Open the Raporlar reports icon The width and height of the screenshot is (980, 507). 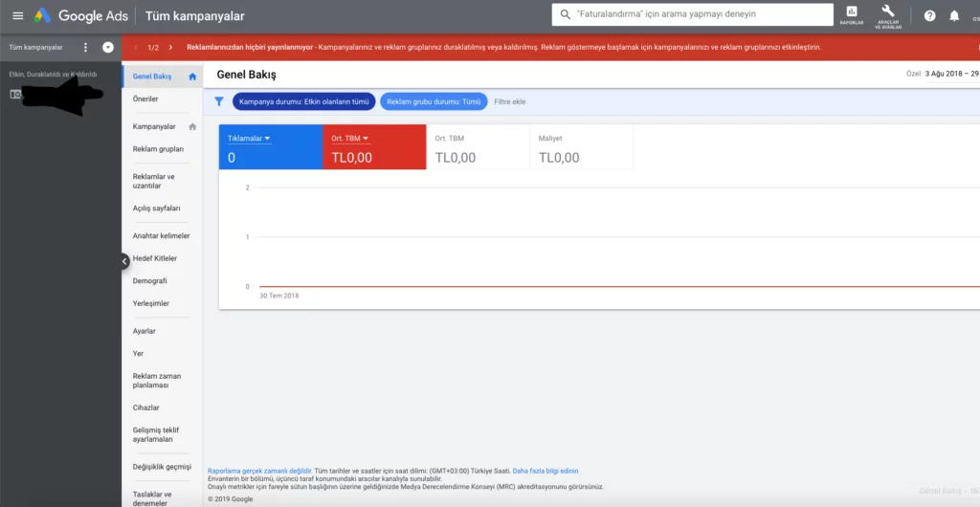(x=850, y=13)
